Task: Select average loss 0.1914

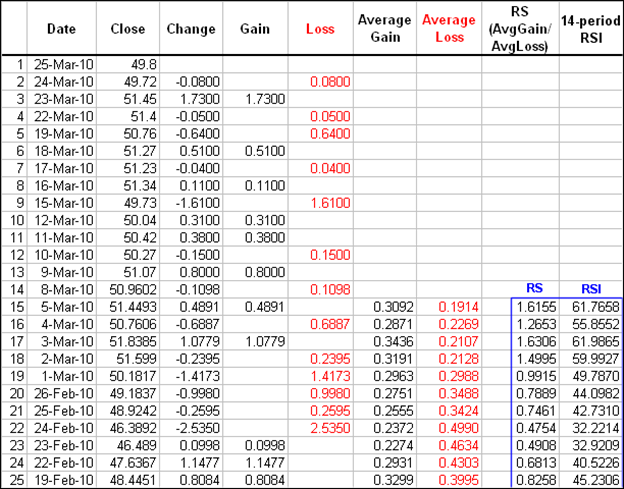Action: [458, 307]
